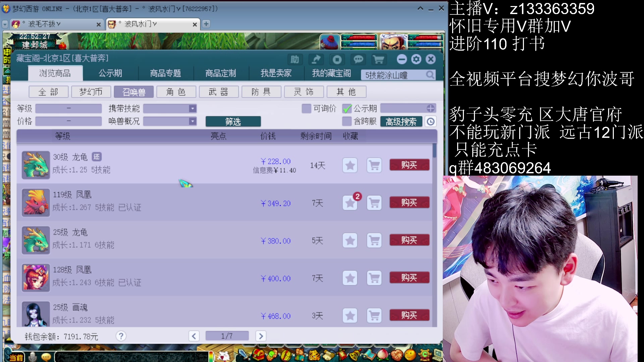The image size is (644, 362).
Task: Switch to the 公示期 tab
Action: pos(110,73)
